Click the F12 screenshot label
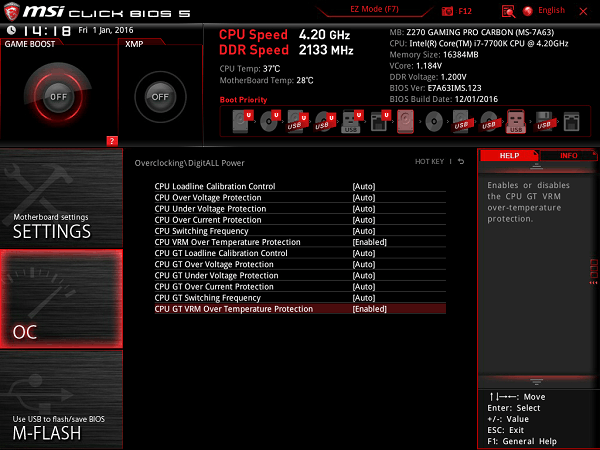 pyautogui.click(x=465, y=11)
